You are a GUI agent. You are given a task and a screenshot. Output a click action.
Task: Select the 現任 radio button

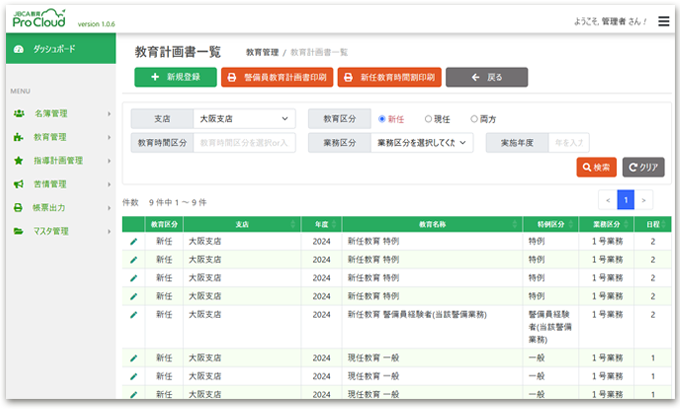(x=428, y=118)
